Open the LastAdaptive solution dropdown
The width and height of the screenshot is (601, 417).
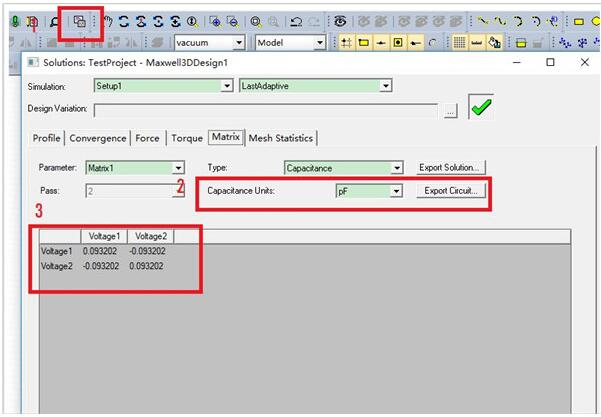click(385, 86)
